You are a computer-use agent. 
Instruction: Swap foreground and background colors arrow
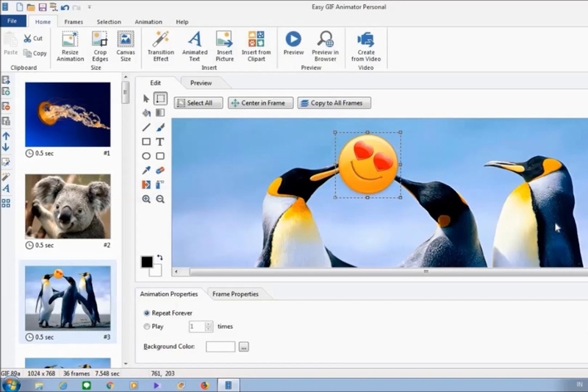(160, 257)
